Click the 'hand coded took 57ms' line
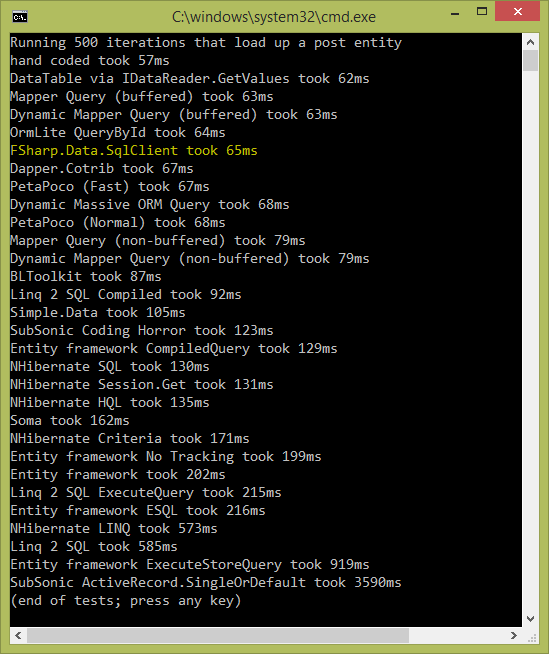The width and height of the screenshot is (549, 654). click(x=90, y=61)
